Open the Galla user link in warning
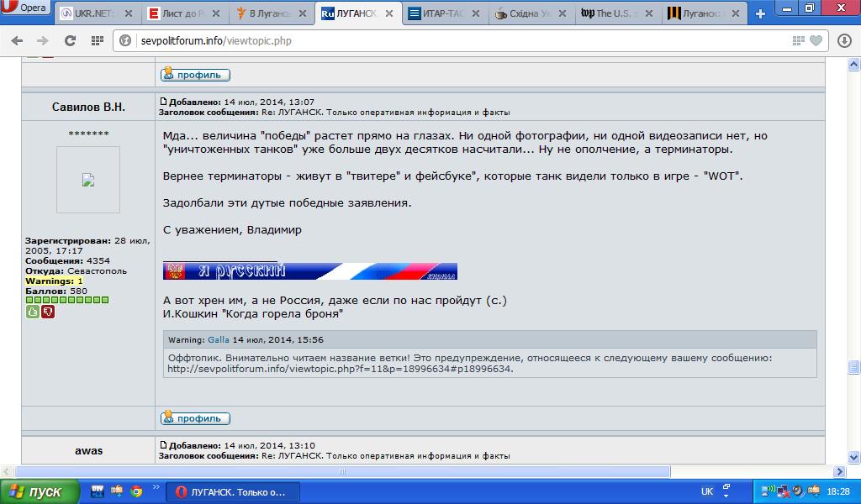This screenshot has width=861, height=504. click(x=218, y=340)
